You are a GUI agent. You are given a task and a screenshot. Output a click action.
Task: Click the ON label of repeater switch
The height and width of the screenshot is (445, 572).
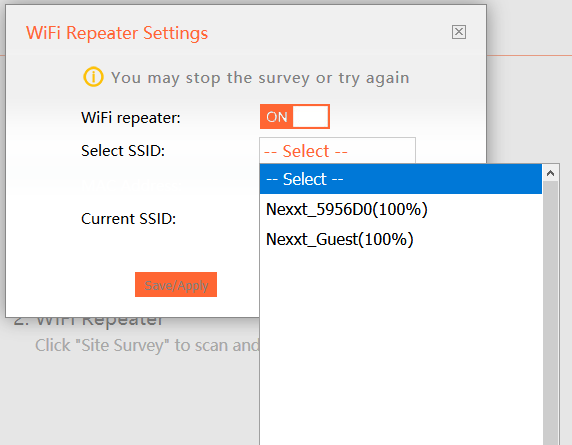click(277, 117)
